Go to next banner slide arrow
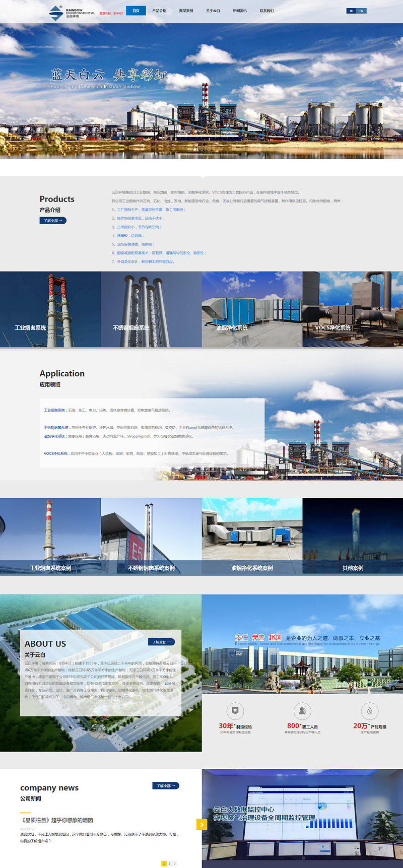Viewport: 403px width, 868px height. click(x=374, y=82)
